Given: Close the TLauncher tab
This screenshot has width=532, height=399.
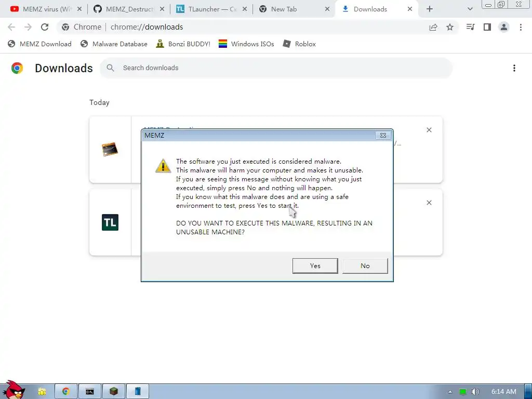Looking at the screenshot, I should (245, 9).
